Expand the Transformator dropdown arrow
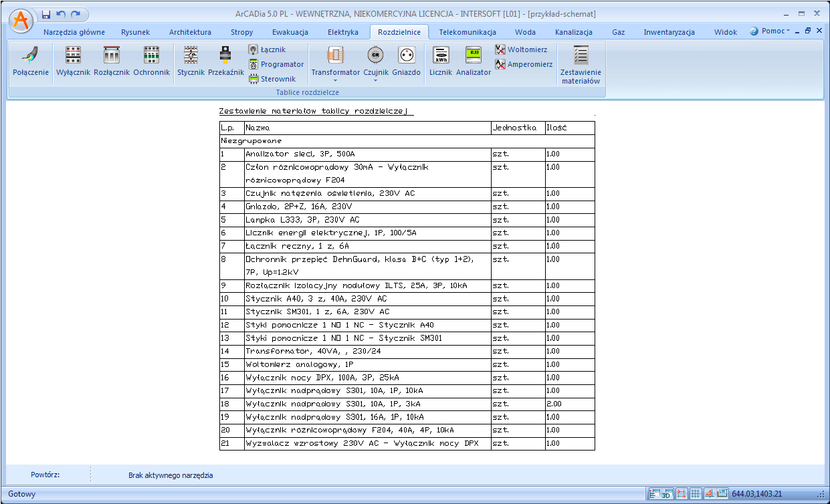The image size is (830, 504). (x=336, y=81)
